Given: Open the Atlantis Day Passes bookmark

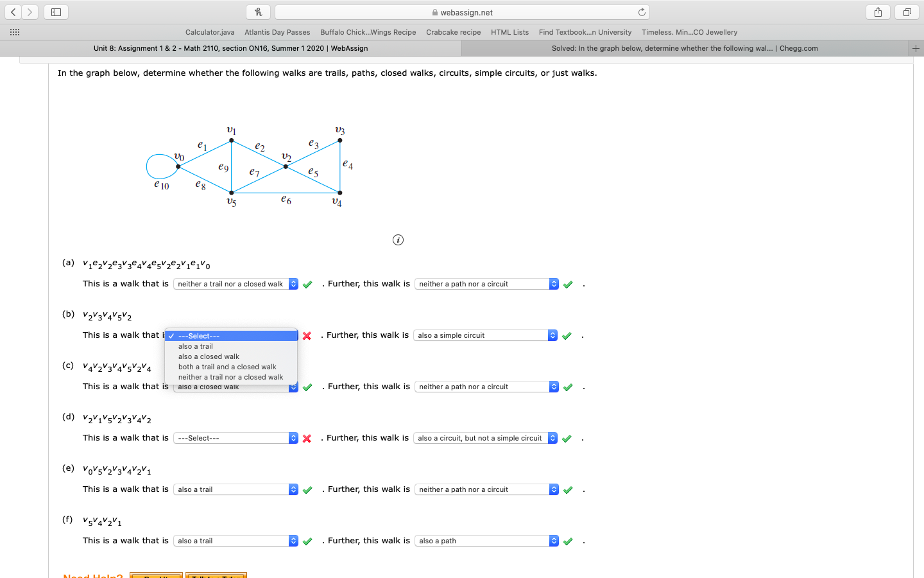Looking at the screenshot, I should coord(277,32).
